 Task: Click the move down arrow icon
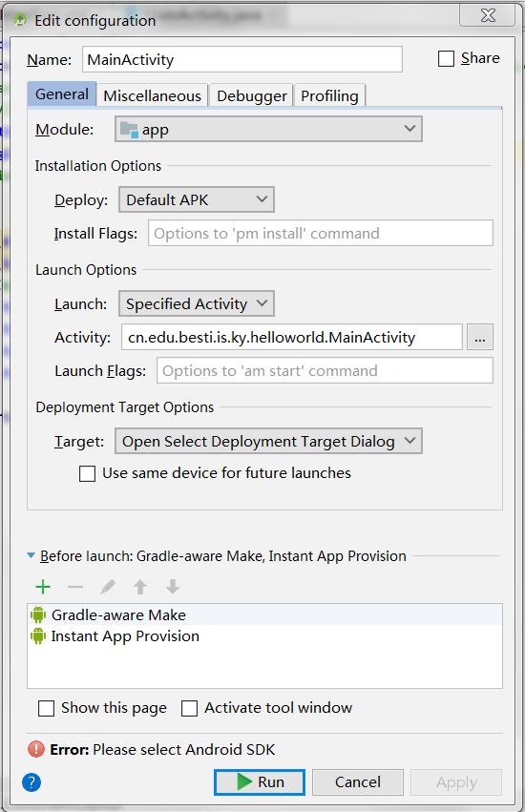pos(173,587)
